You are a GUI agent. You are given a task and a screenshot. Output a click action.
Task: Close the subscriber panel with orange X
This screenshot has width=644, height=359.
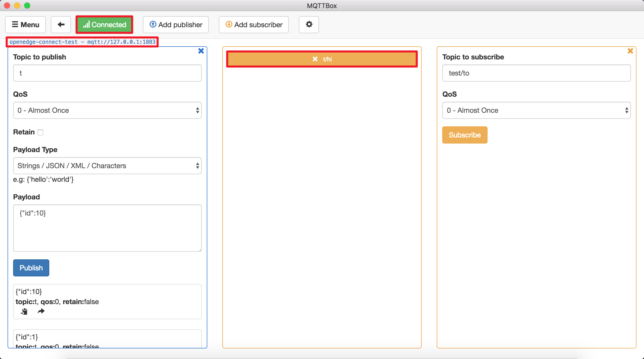(630, 51)
